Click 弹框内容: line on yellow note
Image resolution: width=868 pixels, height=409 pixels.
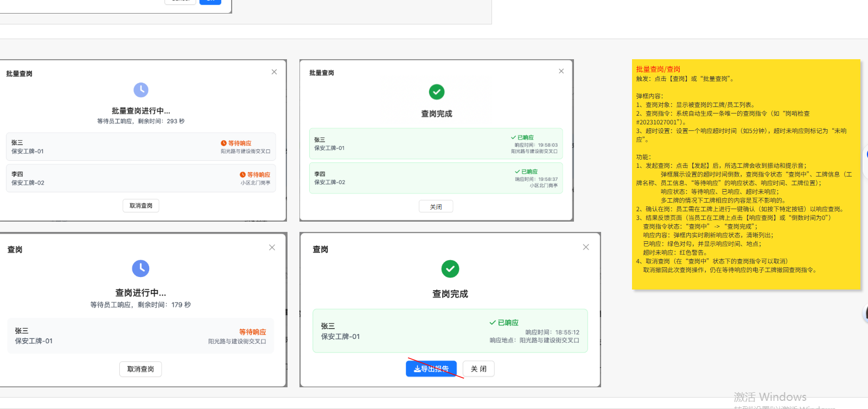click(x=649, y=96)
